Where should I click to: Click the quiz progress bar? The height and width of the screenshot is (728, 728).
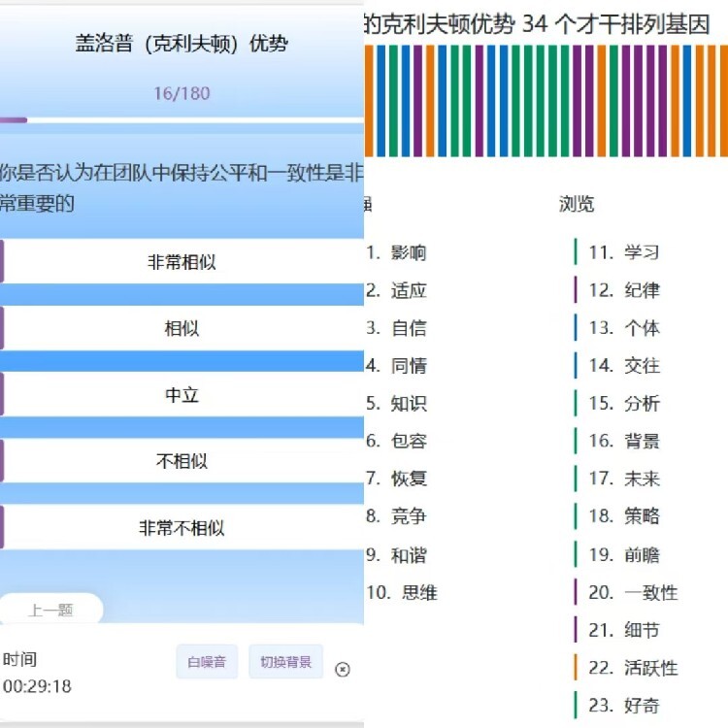(x=182, y=120)
